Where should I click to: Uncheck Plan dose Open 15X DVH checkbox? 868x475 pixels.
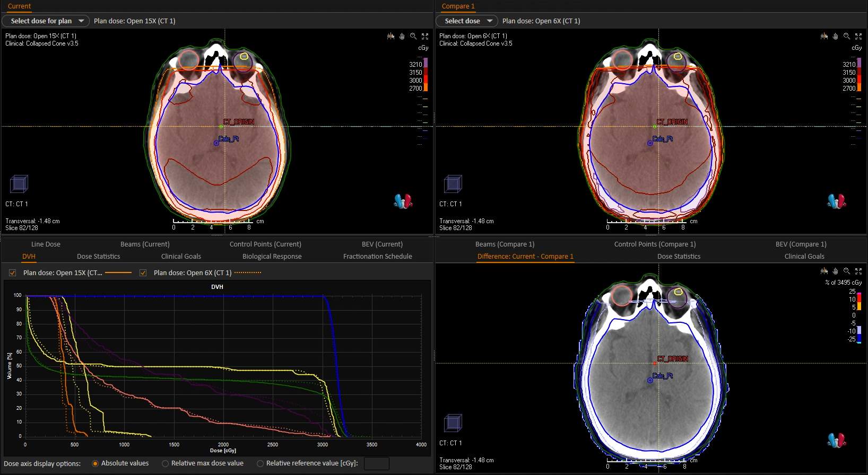click(12, 272)
